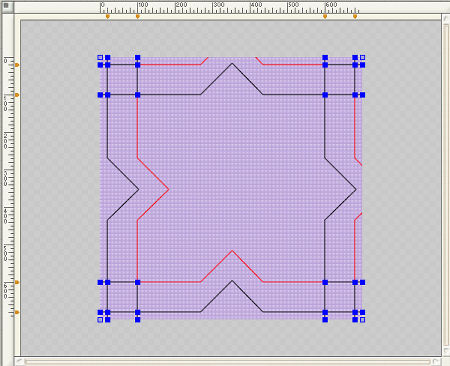Select the hollow handle at the image's top-left corner
450x366 pixels.
pos(100,58)
